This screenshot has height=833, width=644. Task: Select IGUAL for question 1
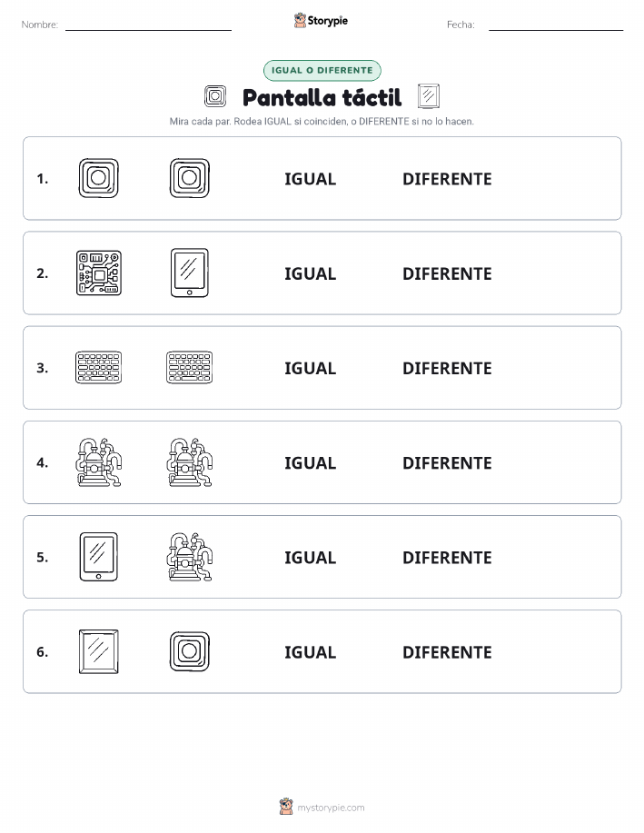[311, 179]
